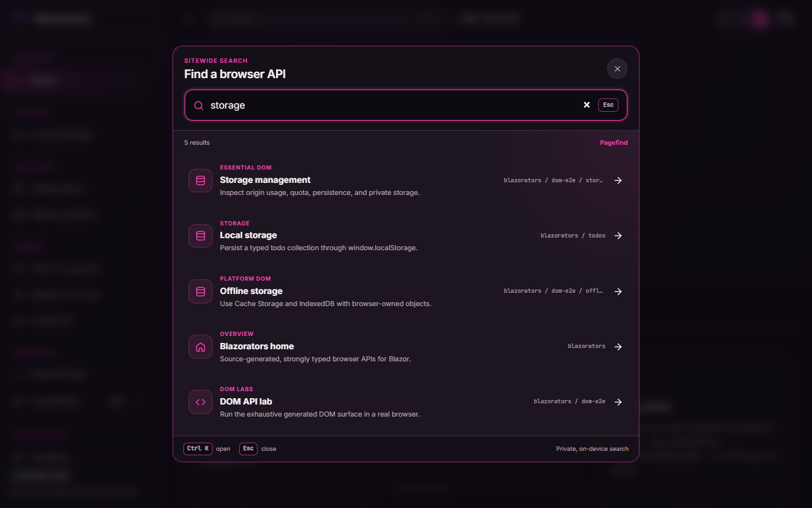812x508 pixels.
Task: Click the arrow on the Offline storage result
Action: pyautogui.click(x=618, y=291)
